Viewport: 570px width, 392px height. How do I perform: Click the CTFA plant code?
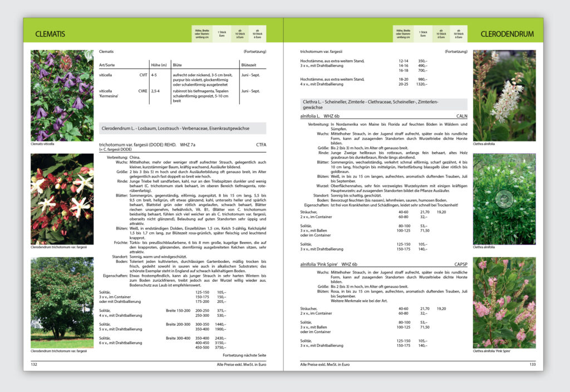point(261,145)
